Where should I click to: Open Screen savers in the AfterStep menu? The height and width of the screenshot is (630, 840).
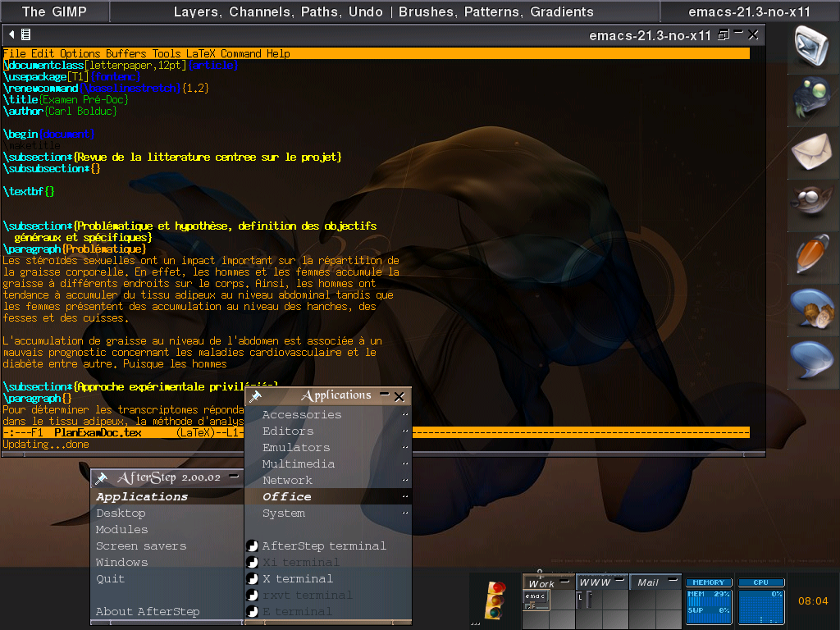(x=167, y=546)
